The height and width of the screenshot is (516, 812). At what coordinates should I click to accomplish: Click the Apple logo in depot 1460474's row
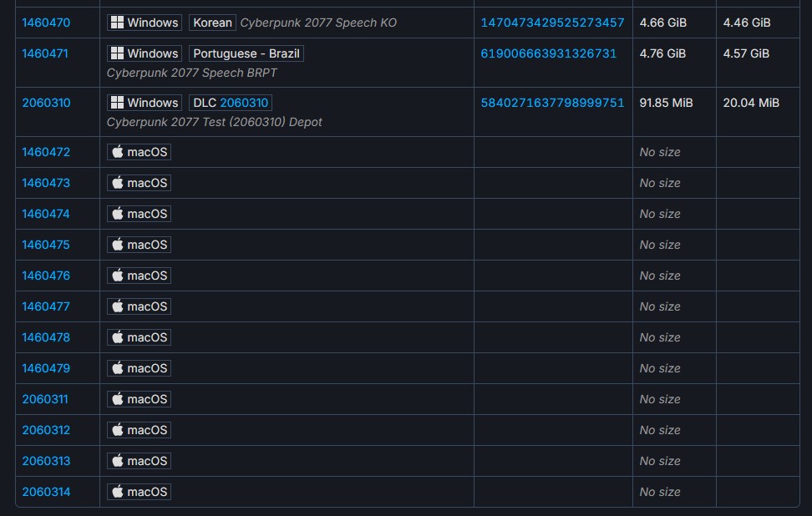point(118,214)
